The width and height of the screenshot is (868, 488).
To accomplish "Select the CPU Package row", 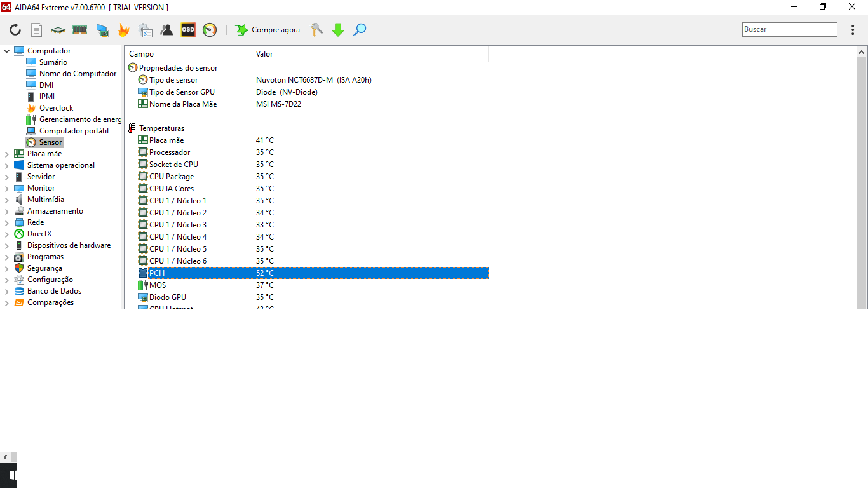I will tap(307, 177).
